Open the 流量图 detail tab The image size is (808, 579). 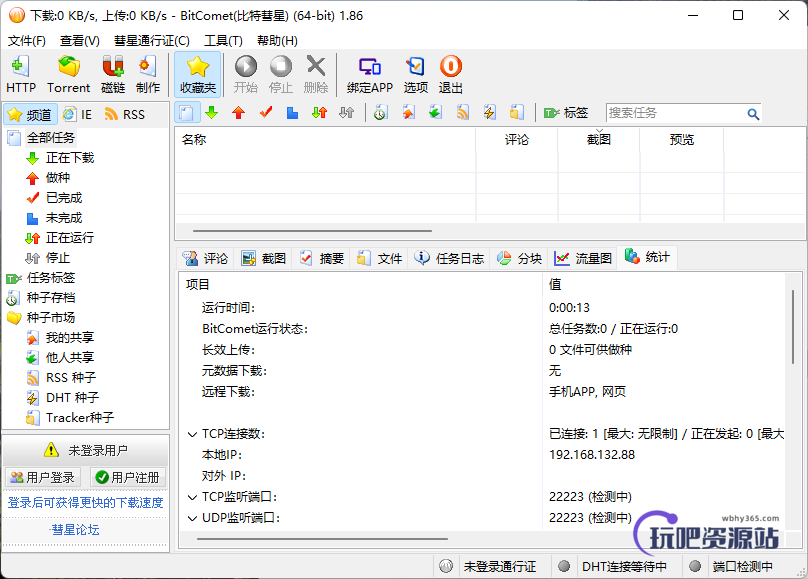click(x=583, y=258)
